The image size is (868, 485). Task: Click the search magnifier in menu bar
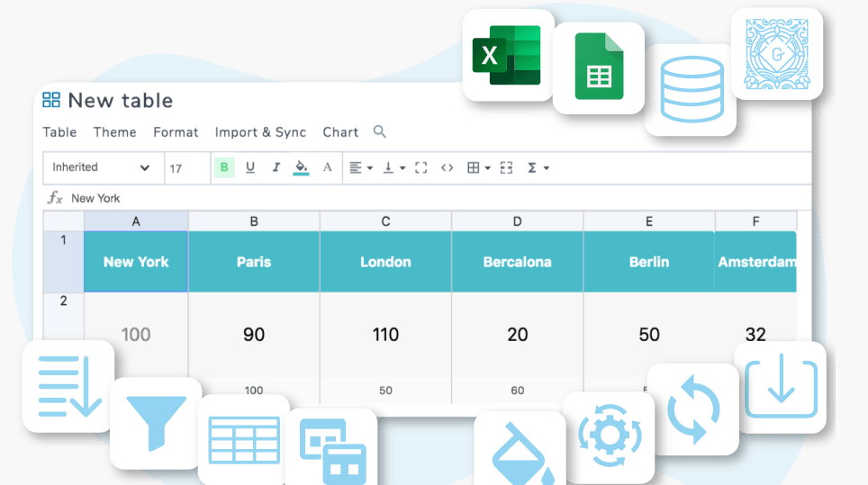pyautogui.click(x=379, y=131)
